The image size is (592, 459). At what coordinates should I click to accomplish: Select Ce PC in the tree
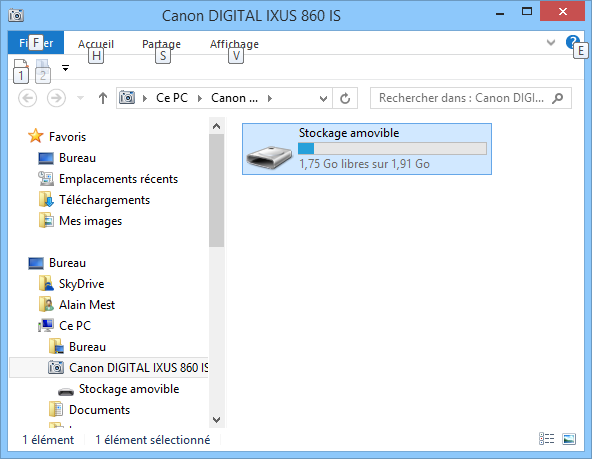[75, 326]
